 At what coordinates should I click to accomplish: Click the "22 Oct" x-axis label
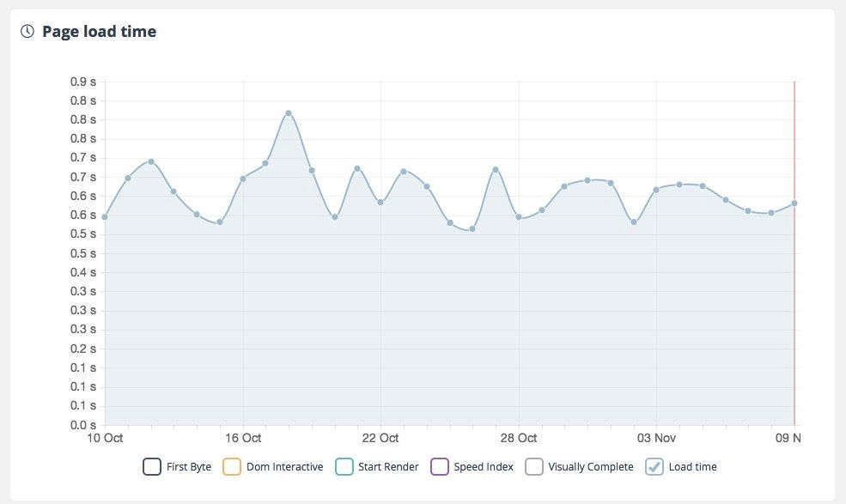380,438
